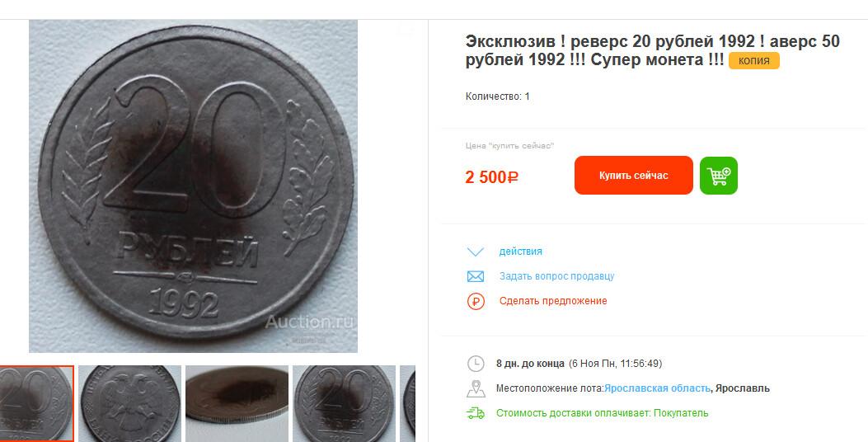868x442 pixels.
Task: Click Сделать предложение link
Action: coord(553,301)
